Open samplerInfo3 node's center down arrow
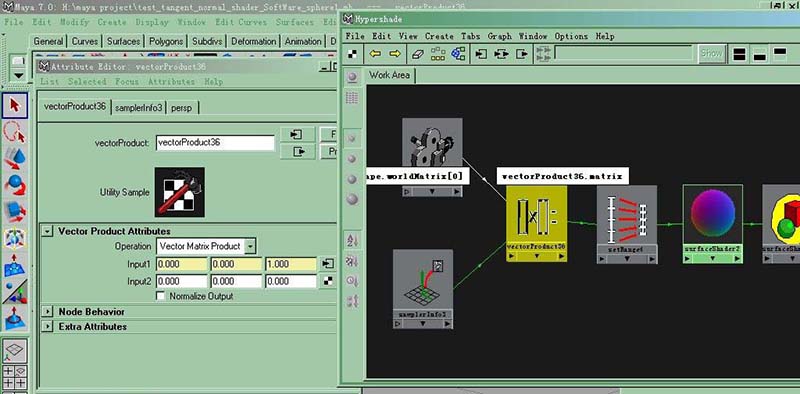800x394 pixels. (x=422, y=324)
